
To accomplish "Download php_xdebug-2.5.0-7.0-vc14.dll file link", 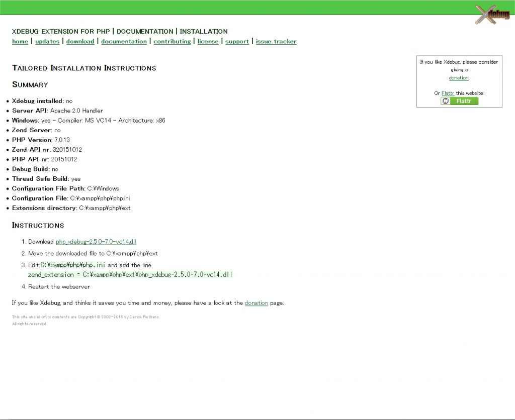I will click(x=96, y=242).
